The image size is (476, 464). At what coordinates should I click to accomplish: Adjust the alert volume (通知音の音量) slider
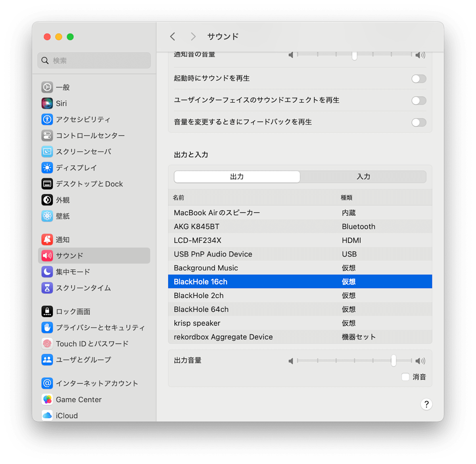click(x=355, y=55)
